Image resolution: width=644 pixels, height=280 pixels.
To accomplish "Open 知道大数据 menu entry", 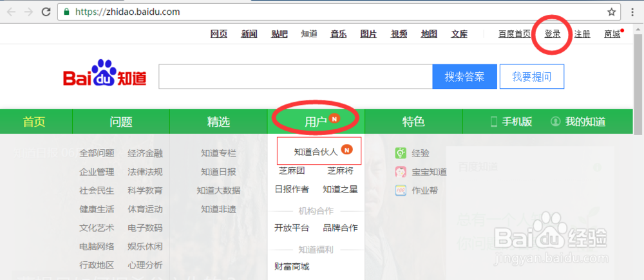I will click(218, 191).
